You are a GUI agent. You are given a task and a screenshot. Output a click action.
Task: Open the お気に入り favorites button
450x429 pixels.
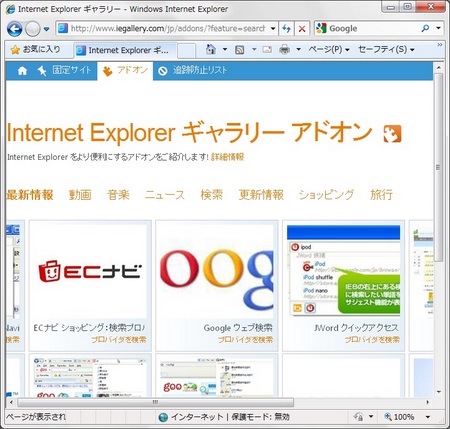tap(36, 50)
